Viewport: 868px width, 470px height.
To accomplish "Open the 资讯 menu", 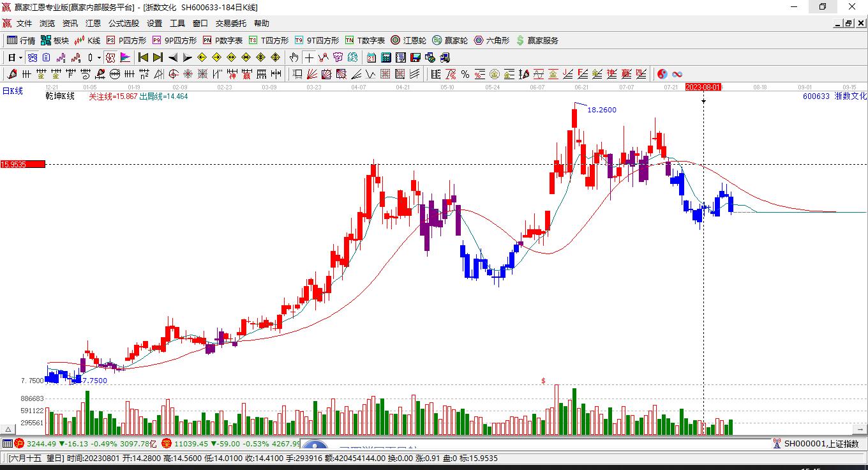I will point(70,23).
